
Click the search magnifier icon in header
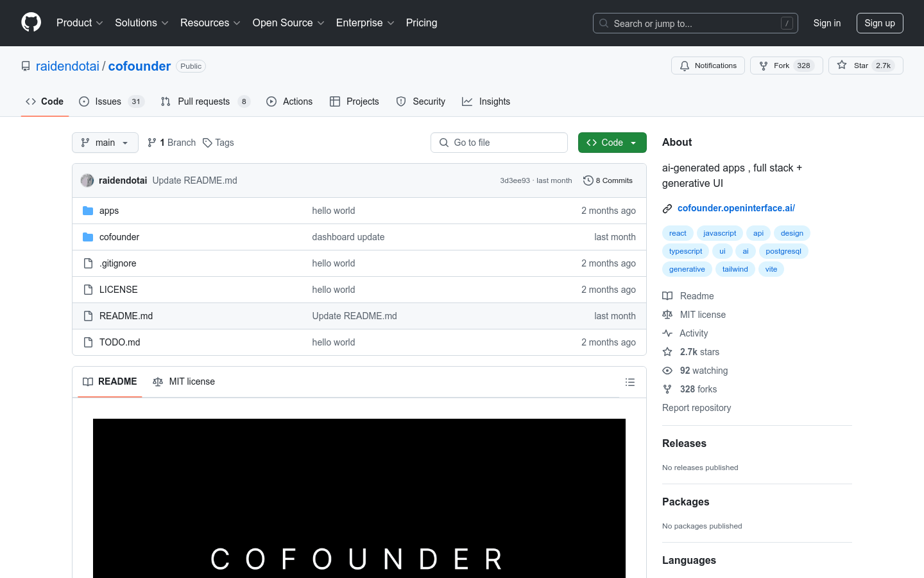[x=604, y=23]
